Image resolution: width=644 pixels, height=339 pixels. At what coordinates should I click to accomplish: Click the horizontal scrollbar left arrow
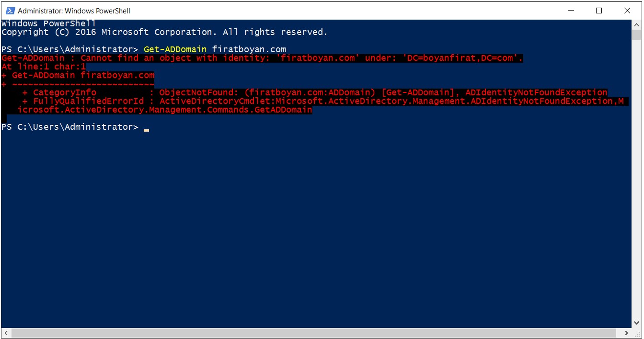(6, 332)
